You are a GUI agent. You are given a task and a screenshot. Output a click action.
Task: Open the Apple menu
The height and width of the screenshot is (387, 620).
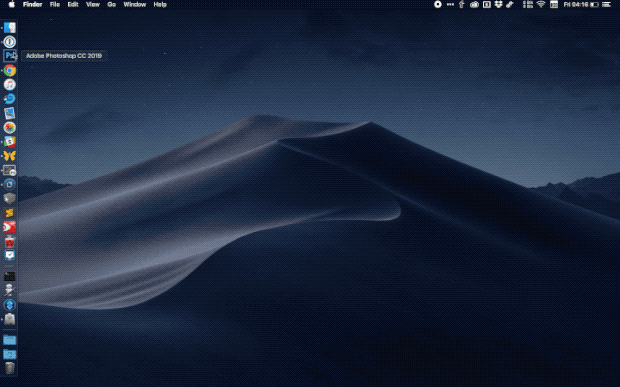[11, 4]
